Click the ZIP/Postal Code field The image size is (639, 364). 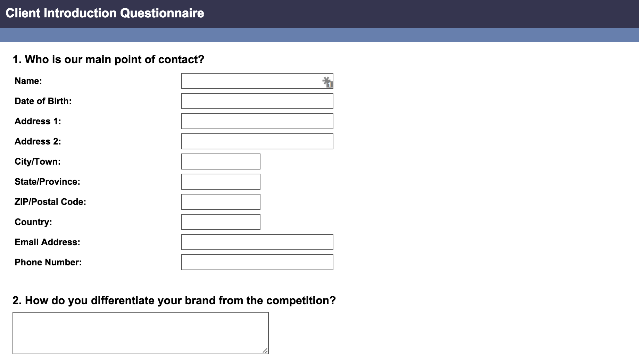pyautogui.click(x=221, y=202)
